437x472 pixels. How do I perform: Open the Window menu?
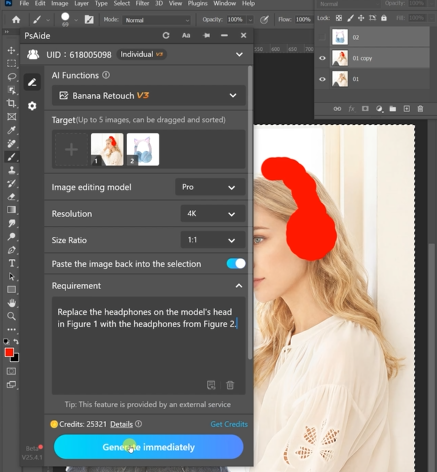click(225, 3)
